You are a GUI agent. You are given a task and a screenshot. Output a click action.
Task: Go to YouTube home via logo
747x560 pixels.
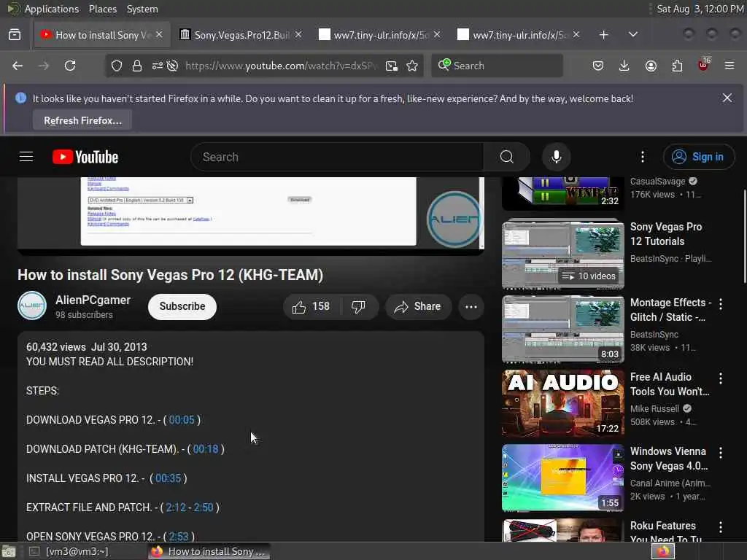85,157
